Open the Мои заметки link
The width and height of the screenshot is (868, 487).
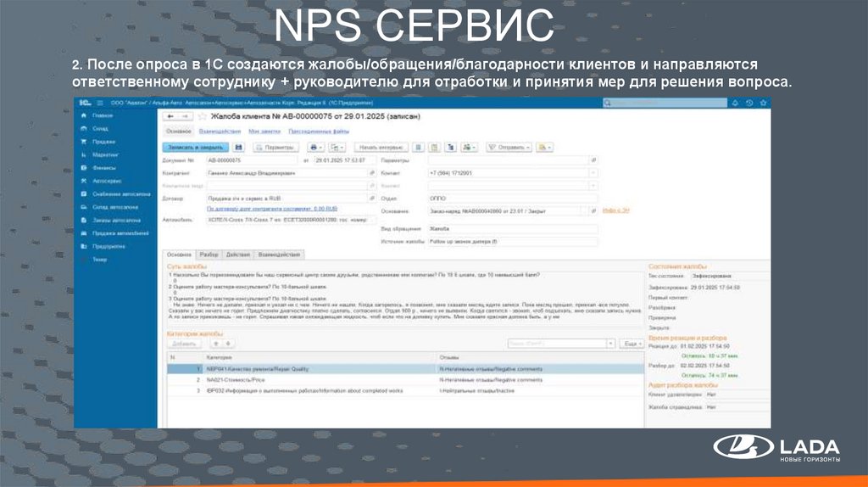coord(264,132)
